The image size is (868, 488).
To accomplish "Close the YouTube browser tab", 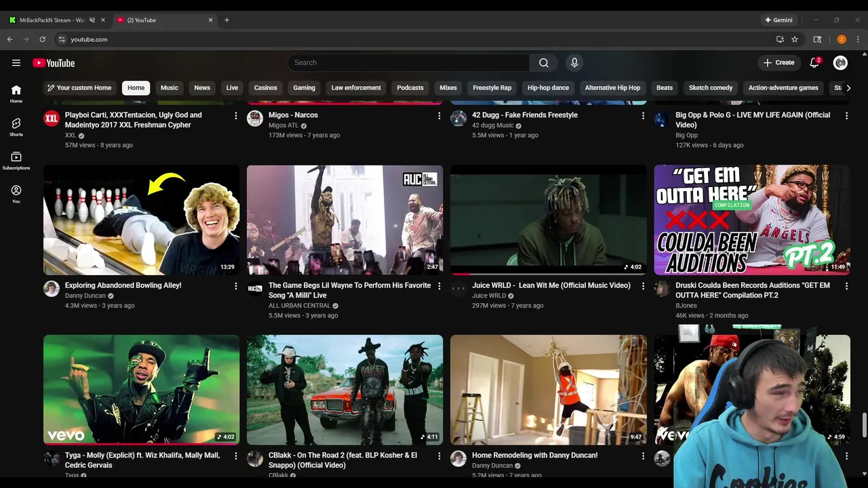I will (210, 20).
